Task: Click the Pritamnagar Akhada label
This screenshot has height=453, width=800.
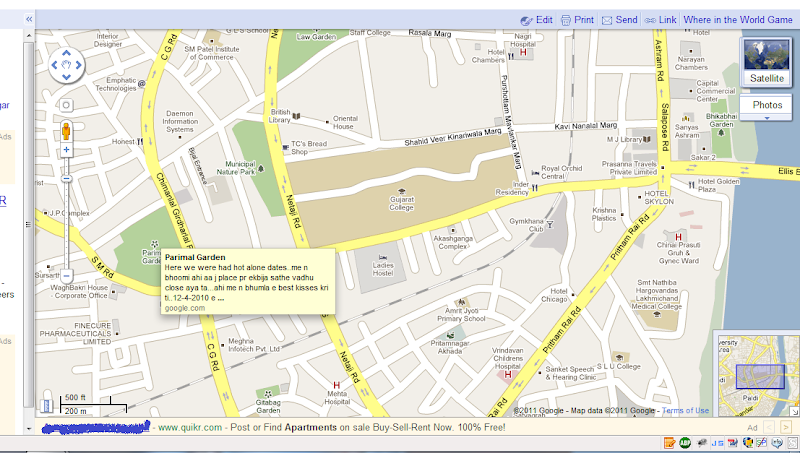Action: tap(449, 347)
